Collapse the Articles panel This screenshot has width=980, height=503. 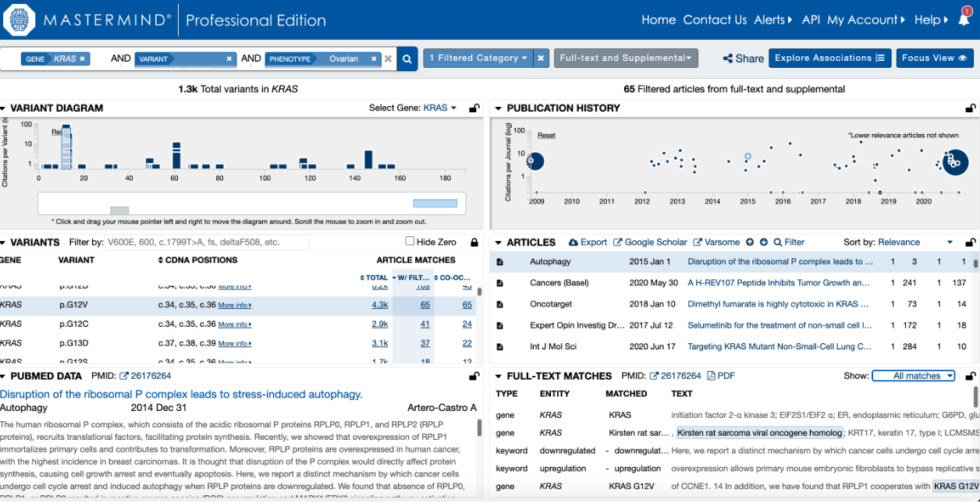pos(499,243)
